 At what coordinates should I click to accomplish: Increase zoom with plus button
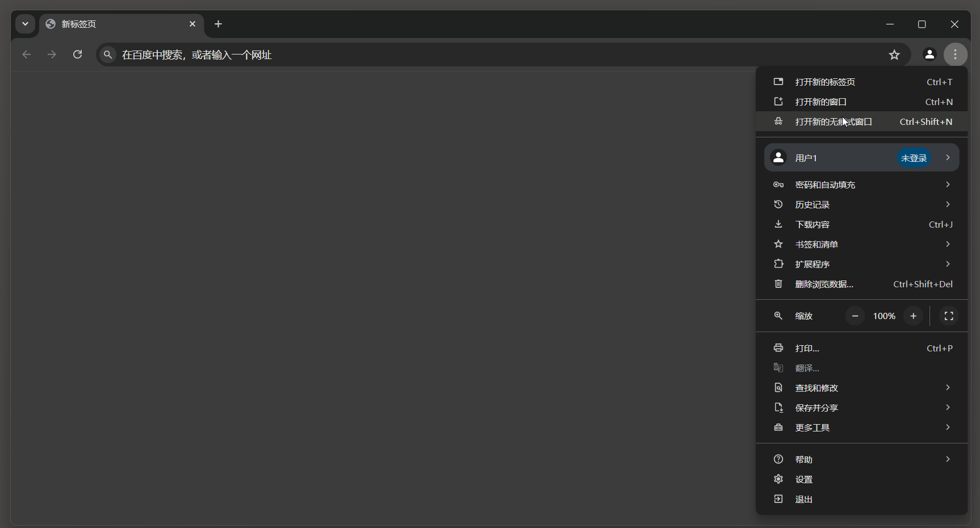point(913,316)
